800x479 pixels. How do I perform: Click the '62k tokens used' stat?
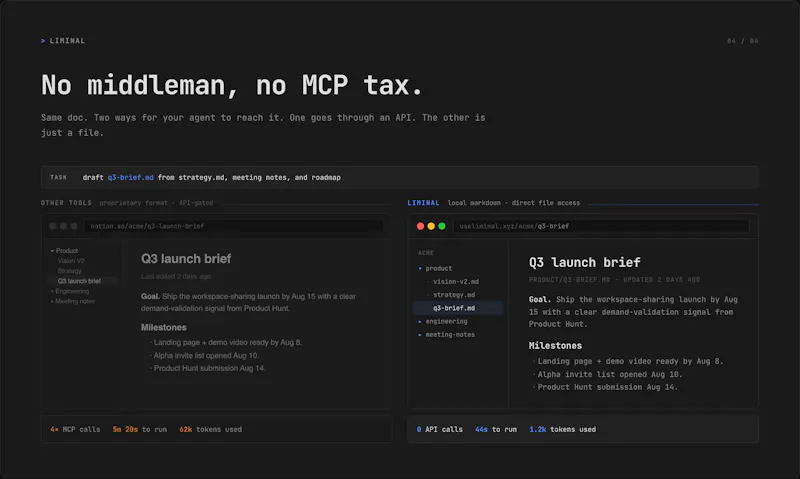pos(211,430)
